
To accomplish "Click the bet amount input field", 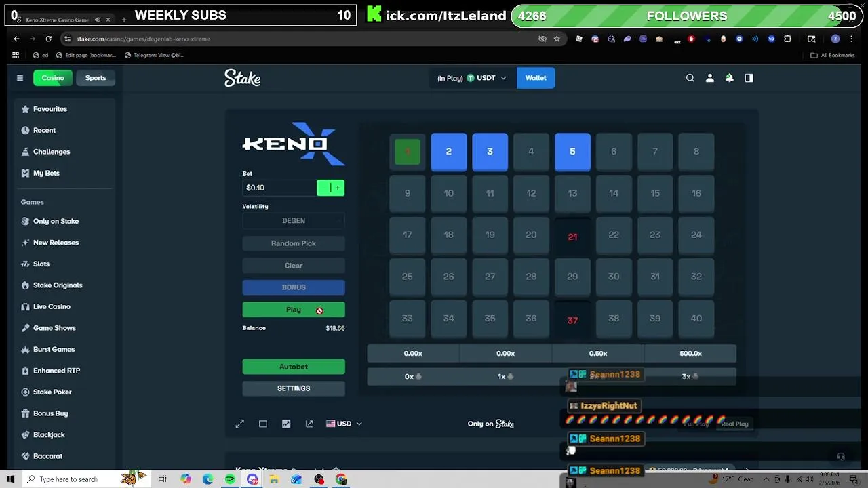I will click(279, 188).
